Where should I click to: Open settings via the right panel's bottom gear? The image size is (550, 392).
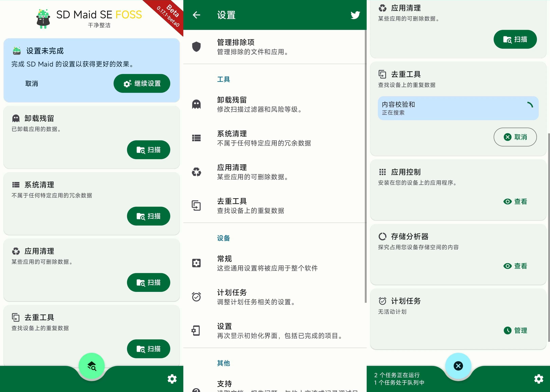[539, 379]
